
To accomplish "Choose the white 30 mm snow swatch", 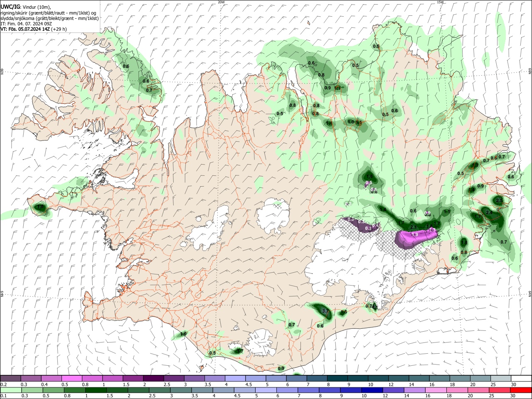I will [x=521, y=378].
